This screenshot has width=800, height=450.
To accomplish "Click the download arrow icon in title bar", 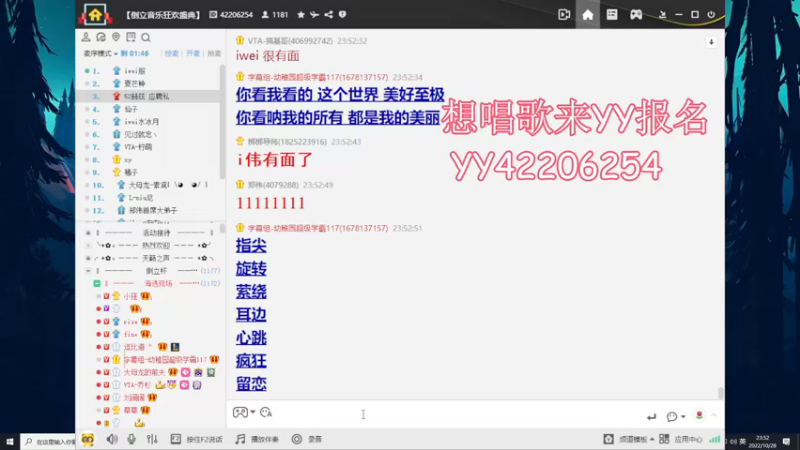I will pyautogui.click(x=662, y=15).
